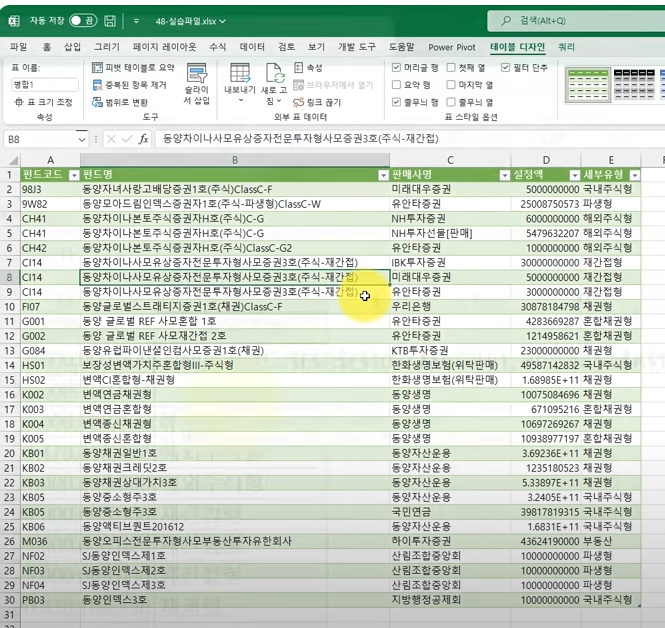Click cell 43624190000

point(546,541)
